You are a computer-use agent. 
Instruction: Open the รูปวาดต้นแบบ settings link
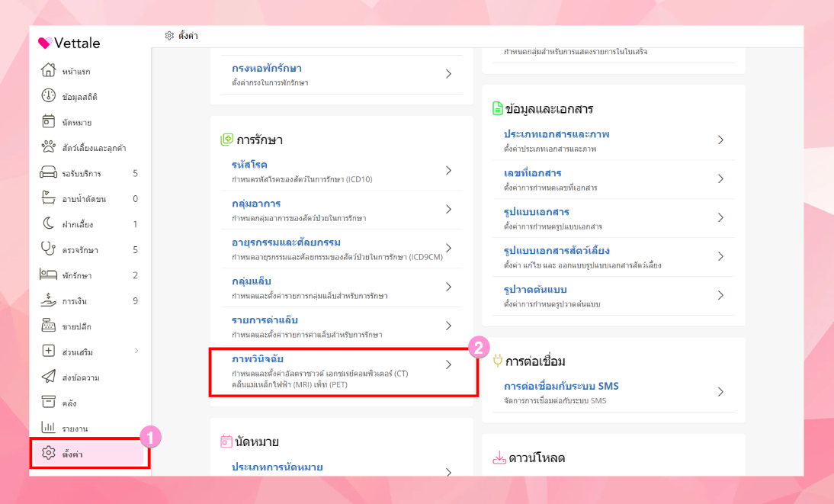pyautogui.click(x=535, y=290)
